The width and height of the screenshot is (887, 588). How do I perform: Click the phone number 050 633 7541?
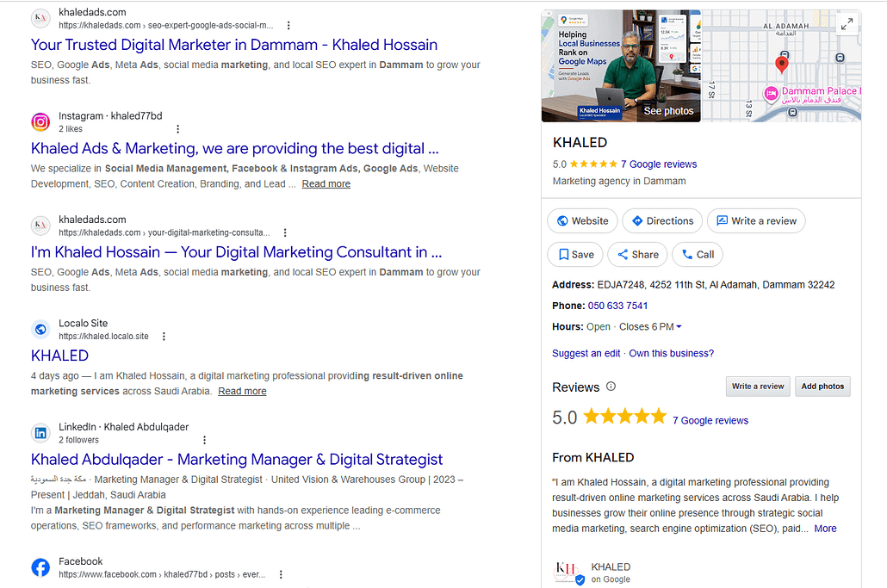[x=617, y=306]
